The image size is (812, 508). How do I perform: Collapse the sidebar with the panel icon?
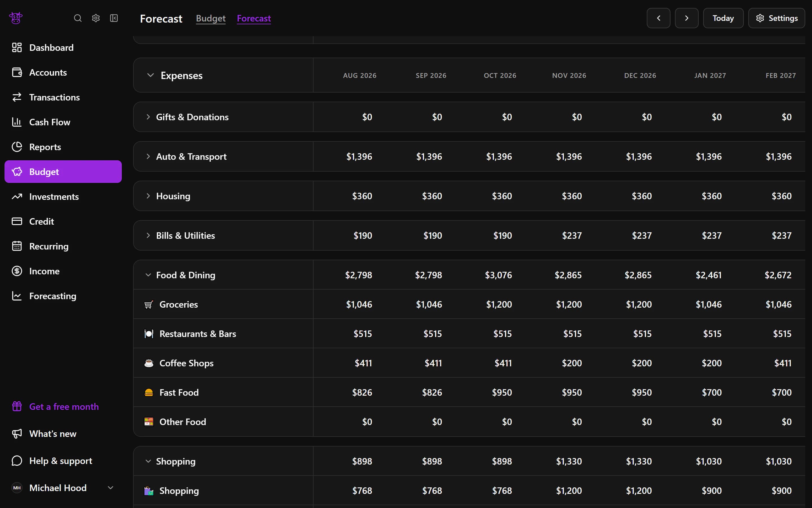(114, 18)
